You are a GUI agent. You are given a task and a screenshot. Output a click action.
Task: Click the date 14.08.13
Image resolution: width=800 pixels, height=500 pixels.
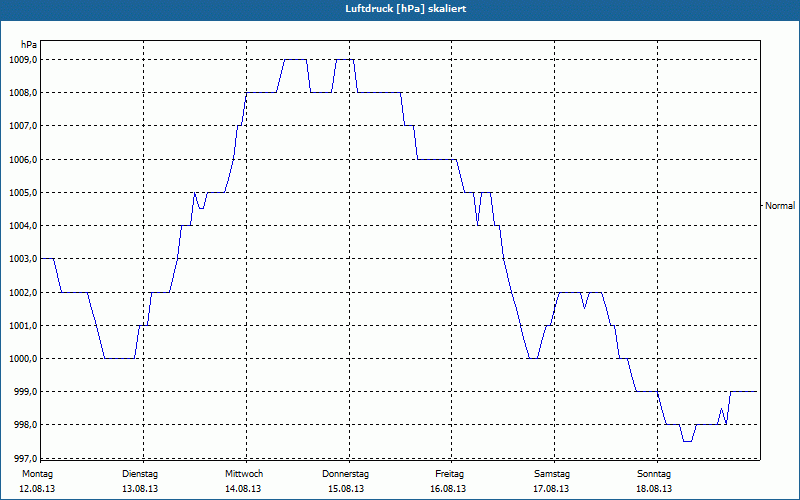pyautogui.click(x=243, y=489)
